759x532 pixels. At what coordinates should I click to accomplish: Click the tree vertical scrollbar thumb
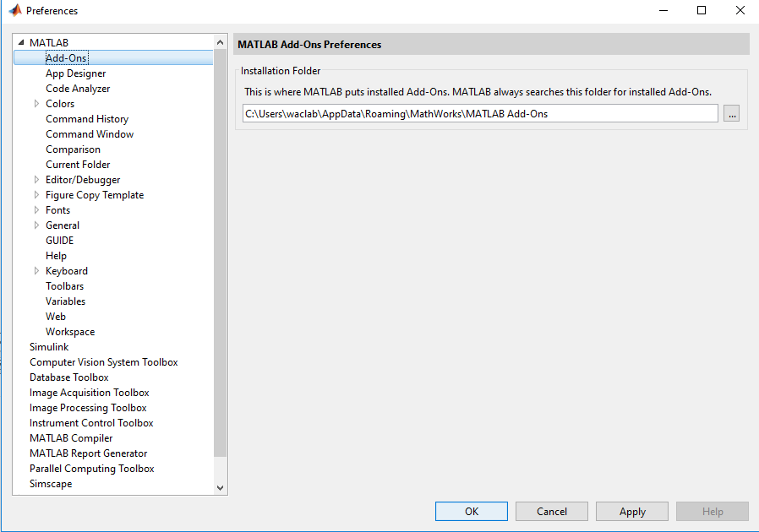[221, 253]
